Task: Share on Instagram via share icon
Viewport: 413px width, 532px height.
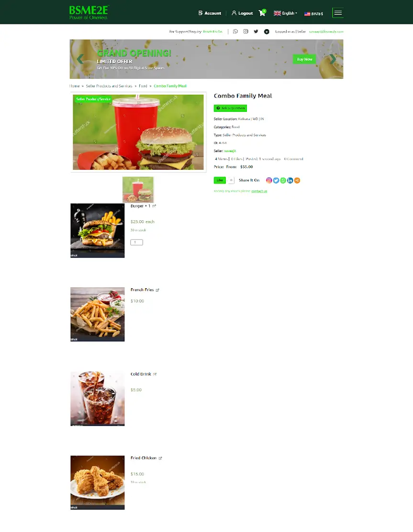Action: point(268,181)
